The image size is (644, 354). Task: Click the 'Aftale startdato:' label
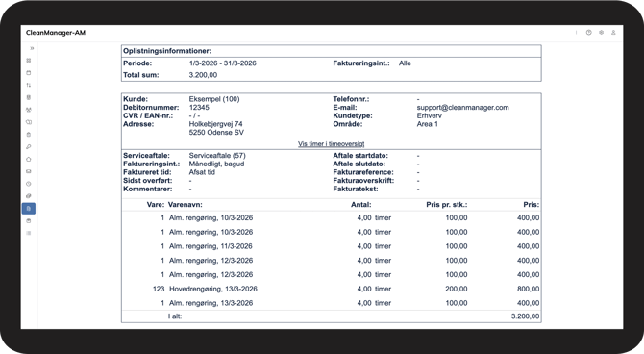pos(360,156)
